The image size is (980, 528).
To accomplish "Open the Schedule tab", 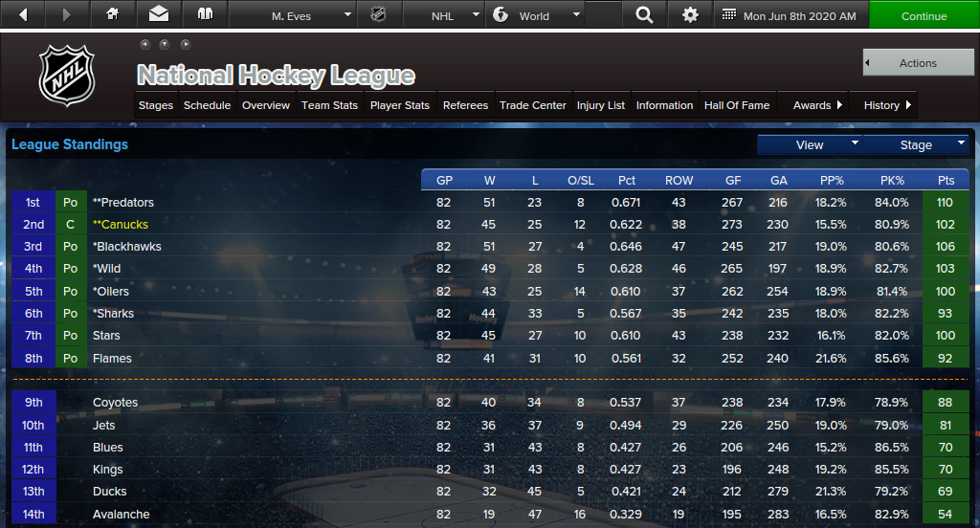I will point(207,105).
